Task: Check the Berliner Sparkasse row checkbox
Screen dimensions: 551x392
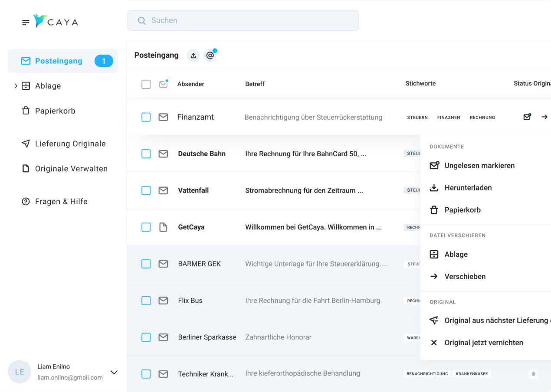Action: [x=146, y=337]
